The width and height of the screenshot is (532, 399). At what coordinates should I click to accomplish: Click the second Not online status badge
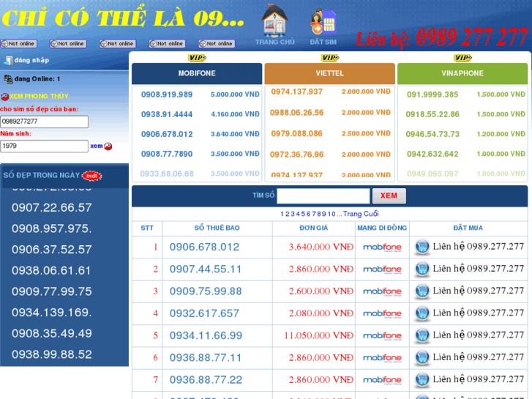pos(68,44)
